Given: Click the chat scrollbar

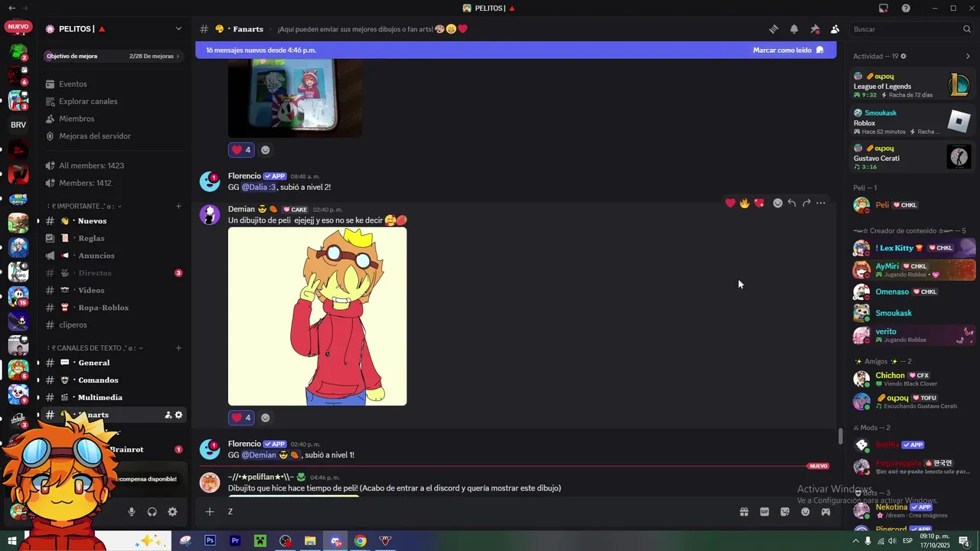Looking at the screenshot, I should pos(841,435).
